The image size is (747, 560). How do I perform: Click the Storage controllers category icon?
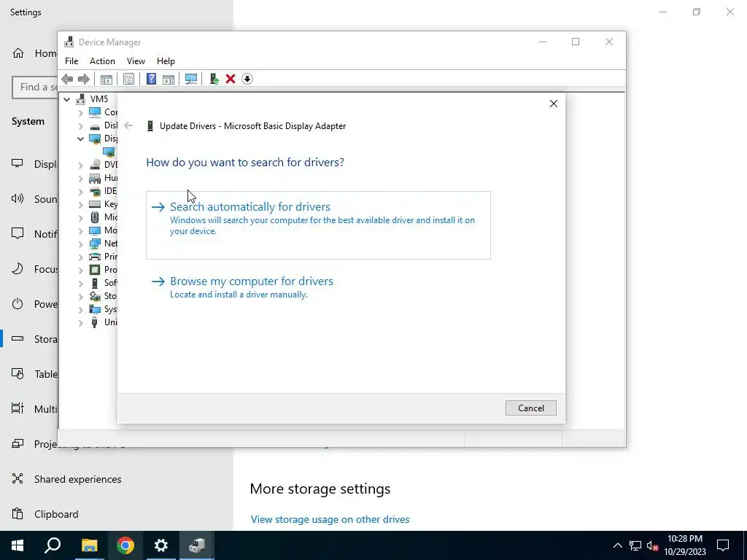(x=95, y=296)
